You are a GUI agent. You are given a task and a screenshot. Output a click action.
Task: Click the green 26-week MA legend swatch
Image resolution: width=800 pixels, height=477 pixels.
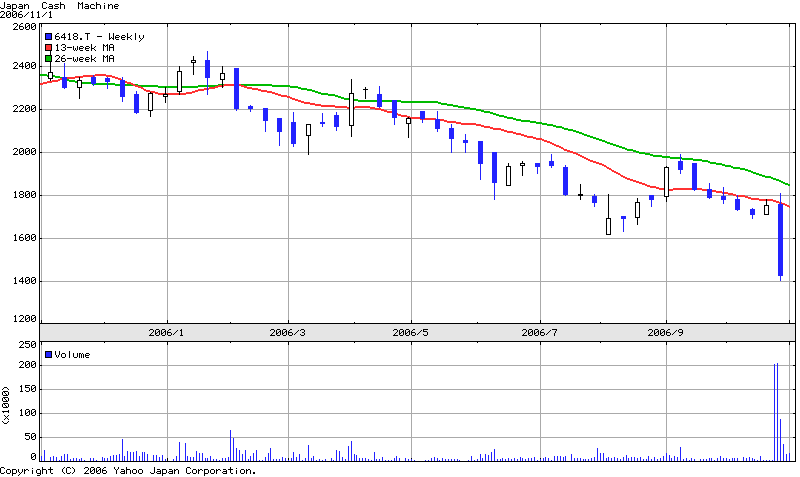[x=48, y=59]
